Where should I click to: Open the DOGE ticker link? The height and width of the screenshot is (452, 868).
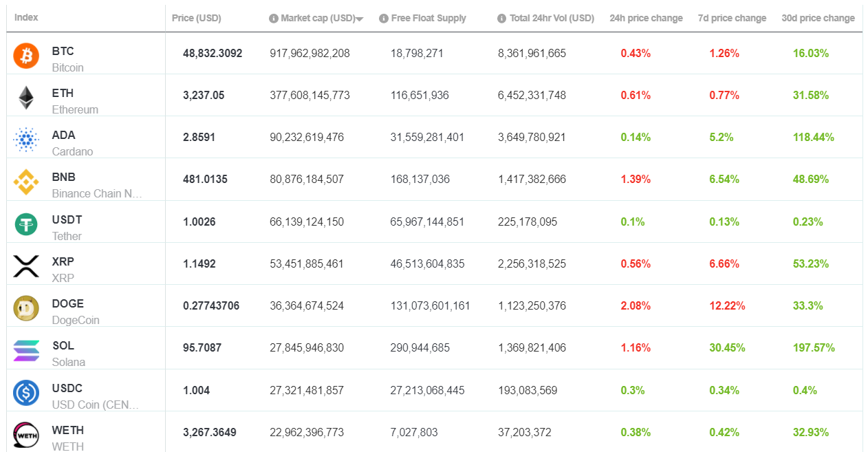pyautogui.click(x=68, y=303)
